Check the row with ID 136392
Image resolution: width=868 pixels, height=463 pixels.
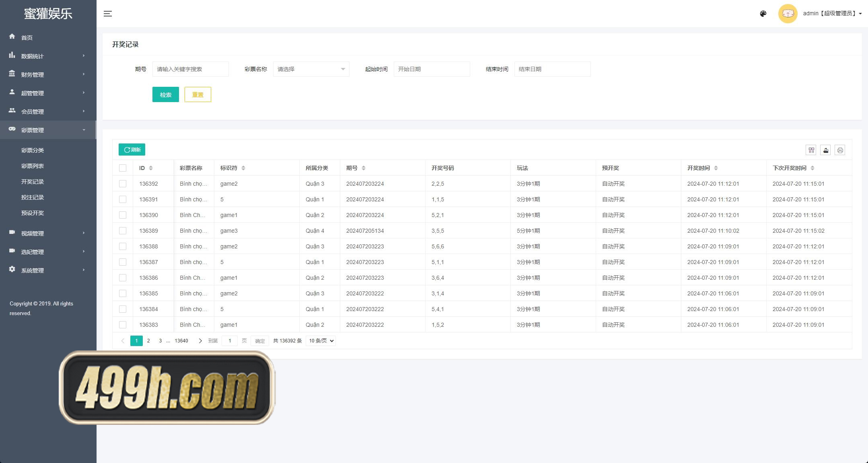point(123,184)
